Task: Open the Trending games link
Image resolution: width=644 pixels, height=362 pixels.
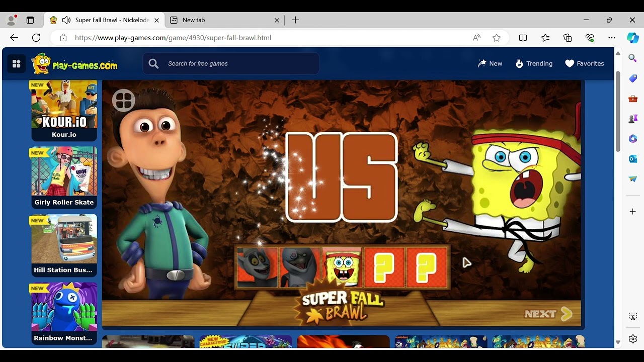Action: pyautogui.click(x=534, y=64)
